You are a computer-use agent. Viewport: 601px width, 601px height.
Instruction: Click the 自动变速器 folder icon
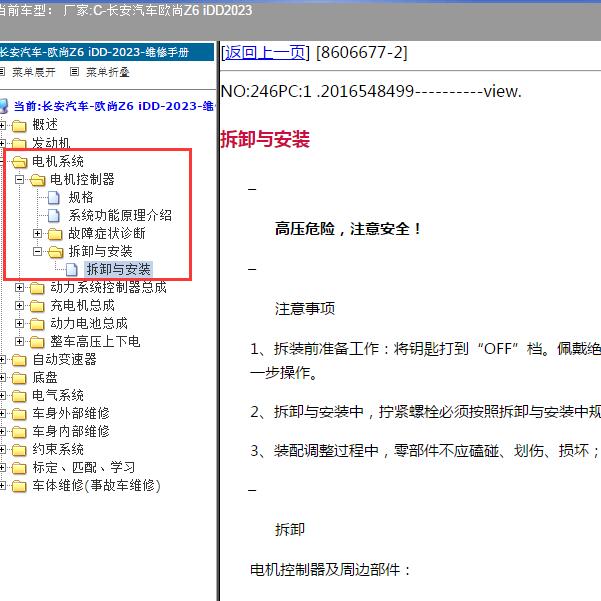tap(19, 360)
